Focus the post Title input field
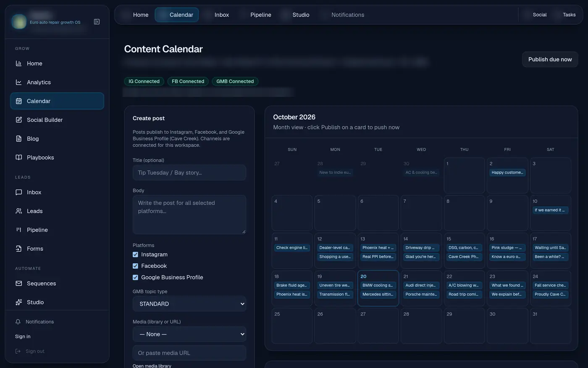The height and width of the screenshot is (368, 588). coord(189,172)
